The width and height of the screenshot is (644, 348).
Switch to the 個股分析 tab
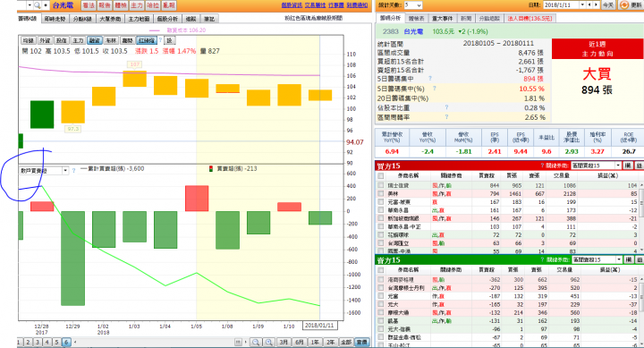(x=167, y=19)
